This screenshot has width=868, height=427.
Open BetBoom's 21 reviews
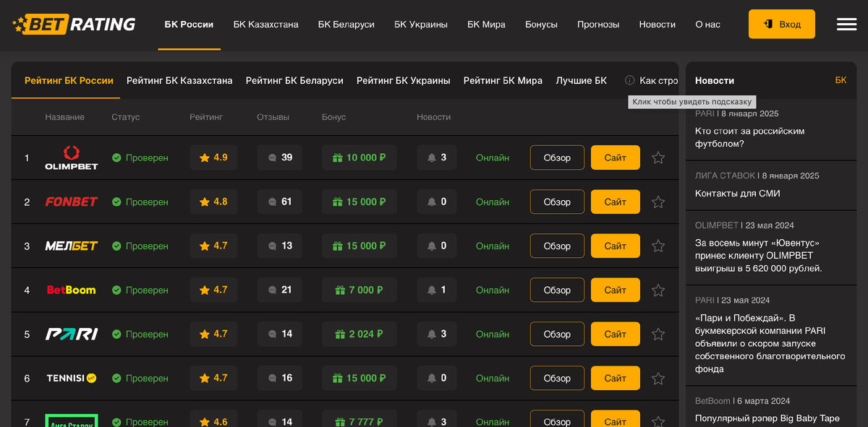tap(280, 290)
